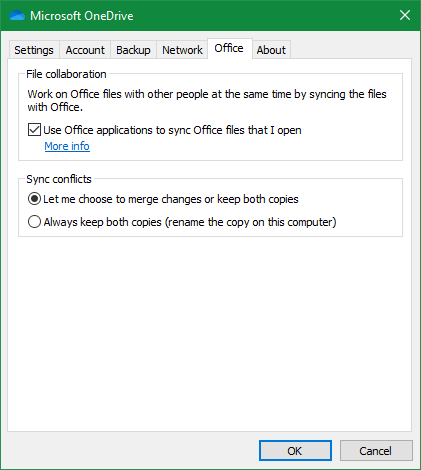Select the Network tab
Viewport: 421px width, 470px height.
[182, 50]
